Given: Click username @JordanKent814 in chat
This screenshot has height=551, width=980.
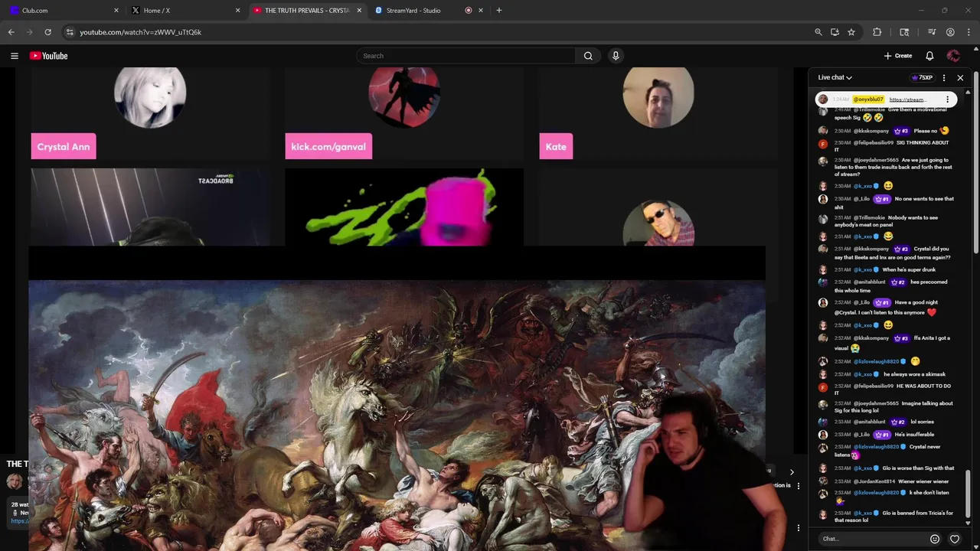Looking at the screenshot, I should click(874, 481).
